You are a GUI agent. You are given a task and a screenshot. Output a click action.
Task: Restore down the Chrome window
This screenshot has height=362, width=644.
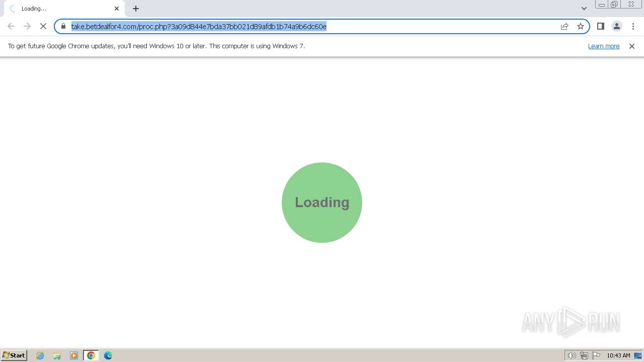614,5
